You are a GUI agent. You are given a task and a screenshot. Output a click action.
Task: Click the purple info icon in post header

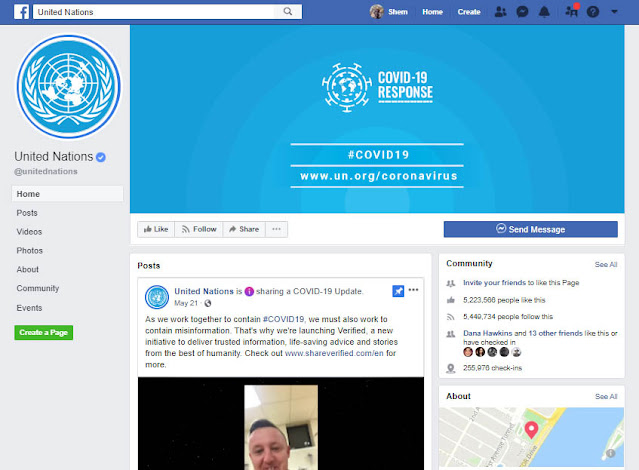coord(249,291)
